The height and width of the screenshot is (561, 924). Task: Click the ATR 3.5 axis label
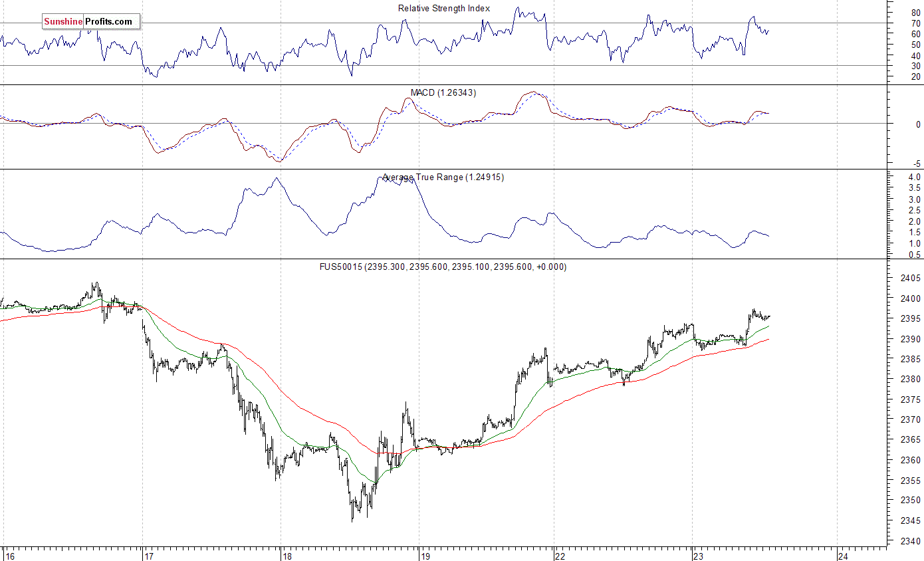914,189
